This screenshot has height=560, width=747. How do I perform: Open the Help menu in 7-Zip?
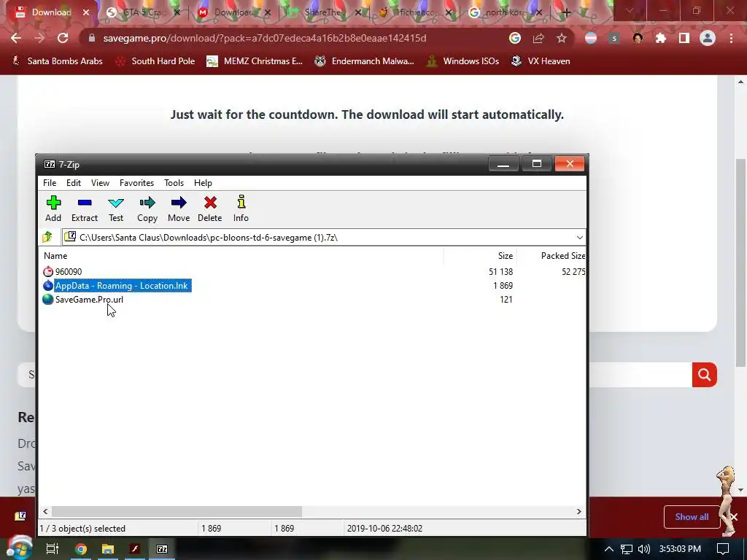pyautogui.click(x=203, y=183)
